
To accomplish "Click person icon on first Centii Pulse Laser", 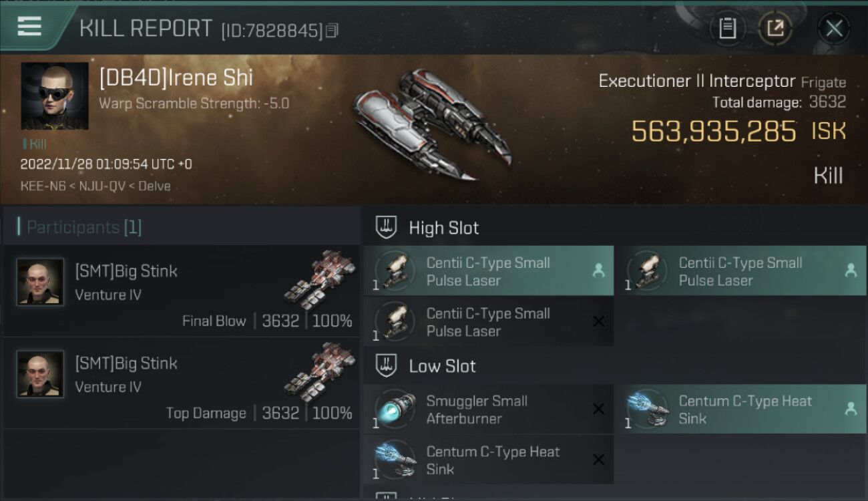I will tap(598, 271).
